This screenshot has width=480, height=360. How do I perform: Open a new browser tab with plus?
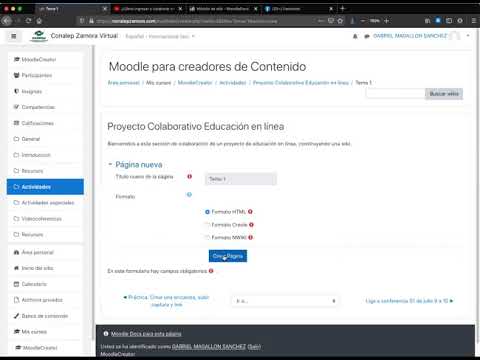click(x=342, y=9)
